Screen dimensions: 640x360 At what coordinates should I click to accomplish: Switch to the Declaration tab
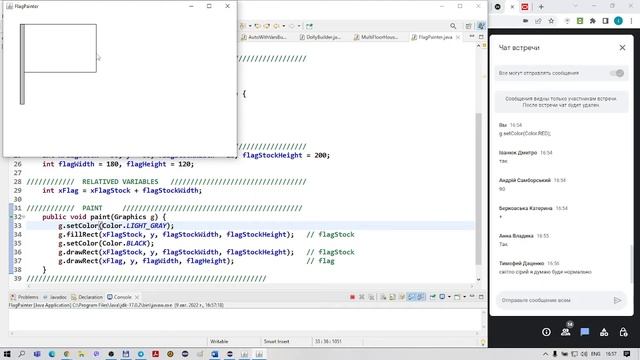point(87,297)
